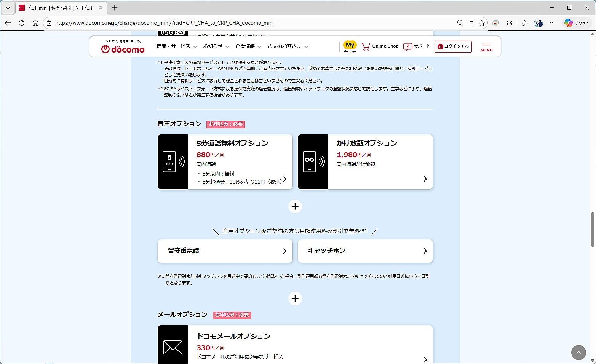Expand お知らせ menu

click(216, 46)
